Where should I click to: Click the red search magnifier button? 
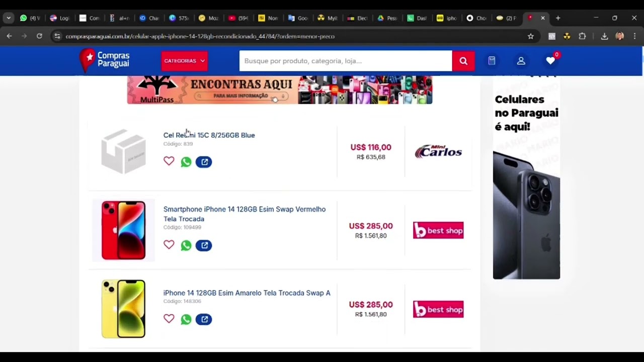click(x=463, y=61)
